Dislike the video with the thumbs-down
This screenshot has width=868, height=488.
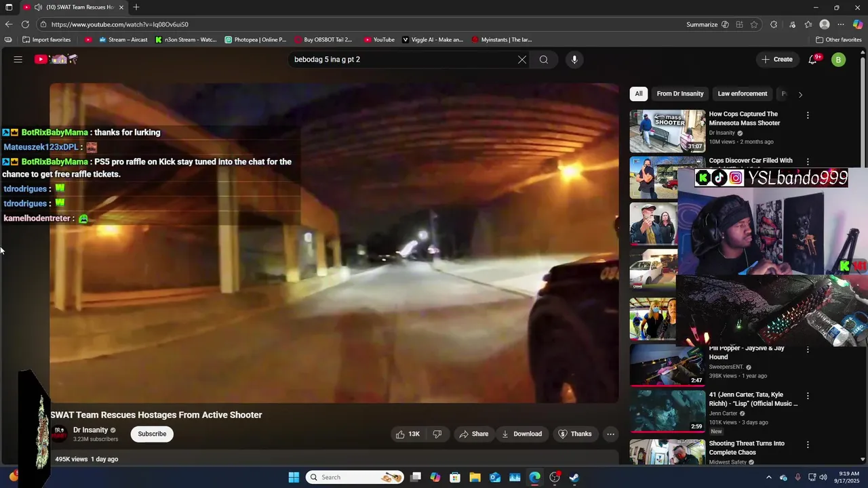point(437,434)
